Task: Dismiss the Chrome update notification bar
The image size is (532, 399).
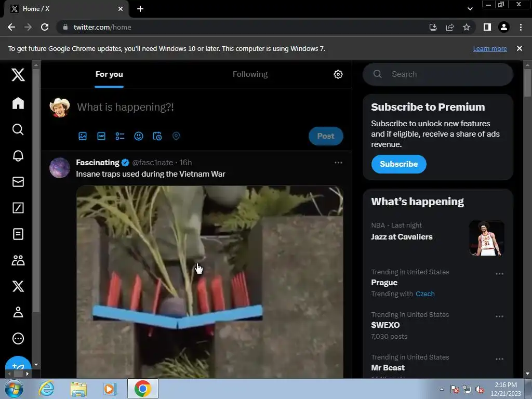Action: point(520,48)
